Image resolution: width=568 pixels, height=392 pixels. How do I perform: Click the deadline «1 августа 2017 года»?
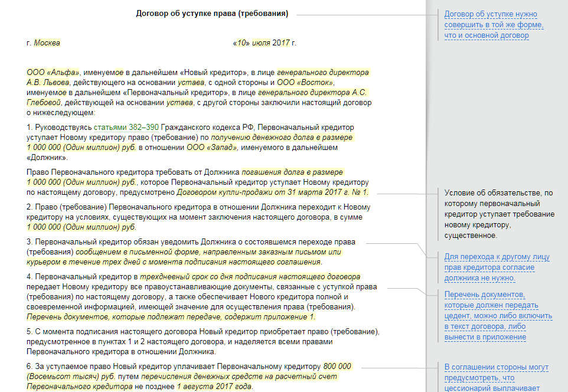click(x=214, y=387)
